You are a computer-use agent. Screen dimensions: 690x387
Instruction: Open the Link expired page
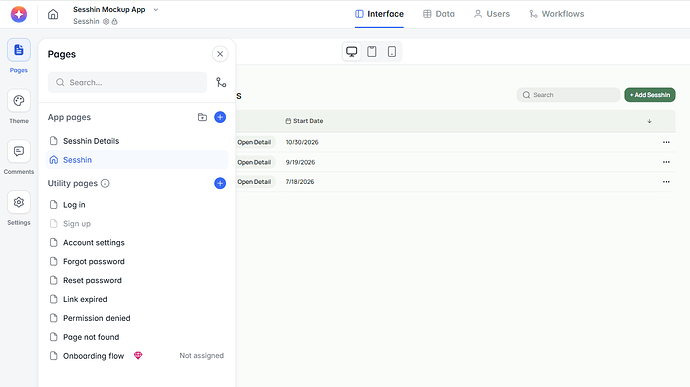(x=137, y=299)
